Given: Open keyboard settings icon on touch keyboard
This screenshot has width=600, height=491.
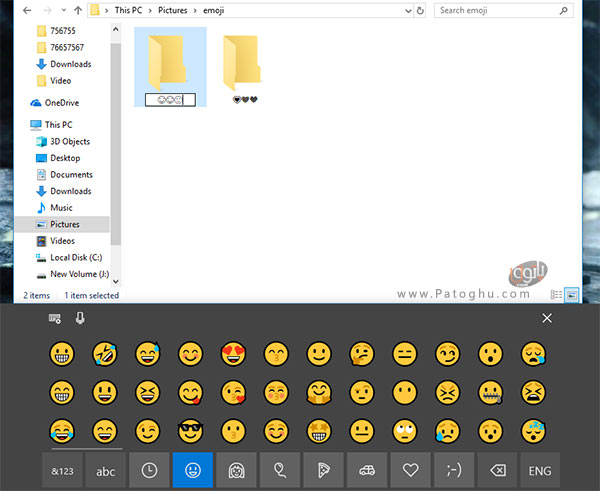Looking at the screenshot, I should [x=55, y=318].
